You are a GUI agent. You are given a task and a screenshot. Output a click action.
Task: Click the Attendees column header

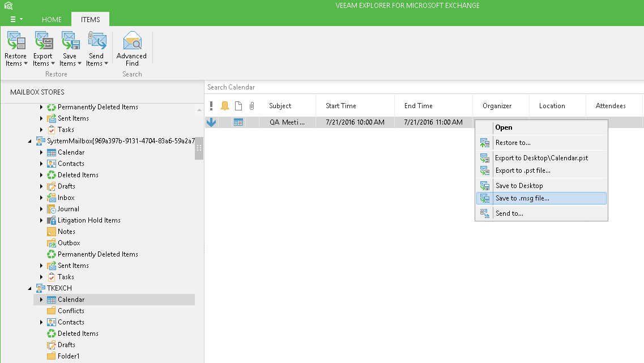point(614,106)
